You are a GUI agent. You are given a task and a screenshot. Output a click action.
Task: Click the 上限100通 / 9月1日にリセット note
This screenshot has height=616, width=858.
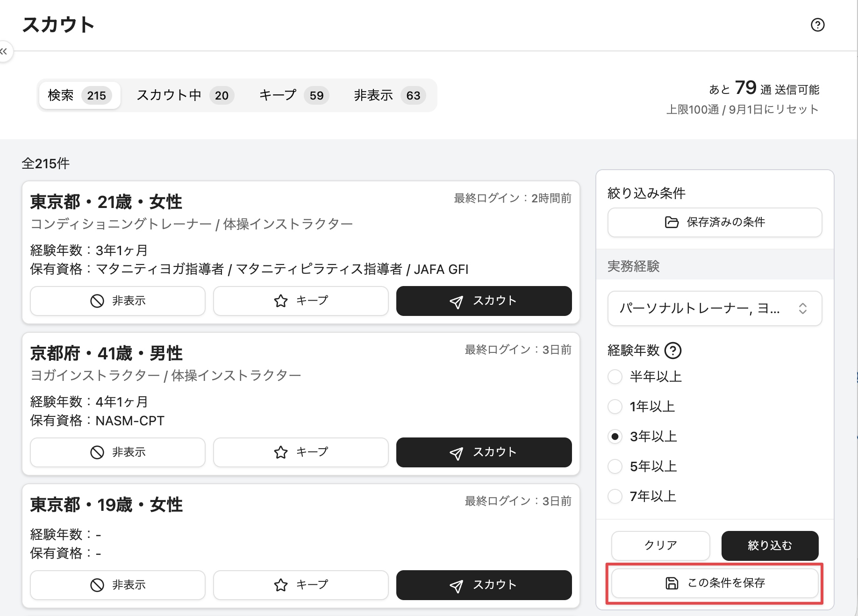742,110
